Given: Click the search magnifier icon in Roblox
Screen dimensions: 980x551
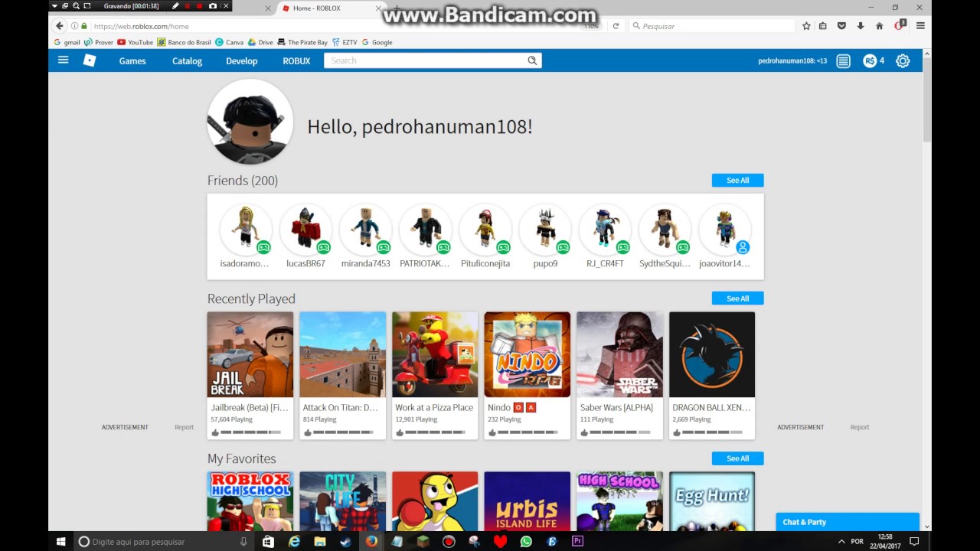Looking at the screenshot, I should pyautogui.click(x=532, y=60).
